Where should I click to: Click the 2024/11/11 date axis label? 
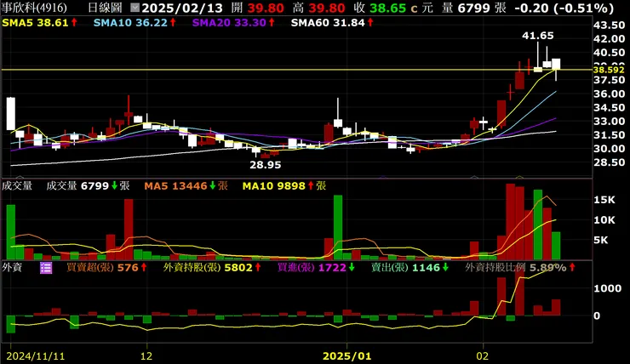tap(36, 356)
